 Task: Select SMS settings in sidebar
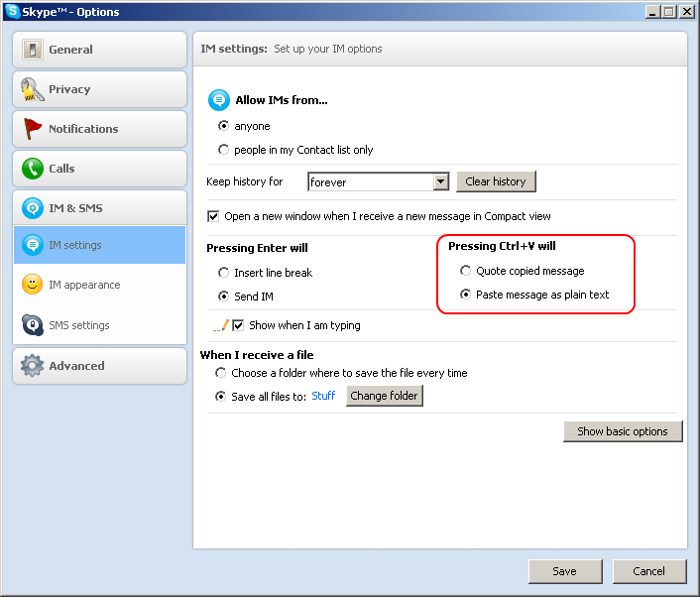tap(99, 325)
